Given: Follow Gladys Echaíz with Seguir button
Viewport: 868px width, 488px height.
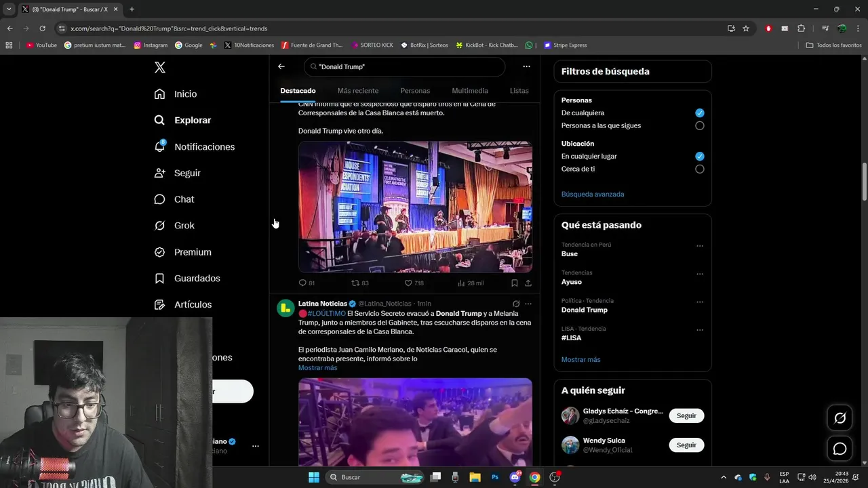Looking at the screenshot, I should click(686, 415).
